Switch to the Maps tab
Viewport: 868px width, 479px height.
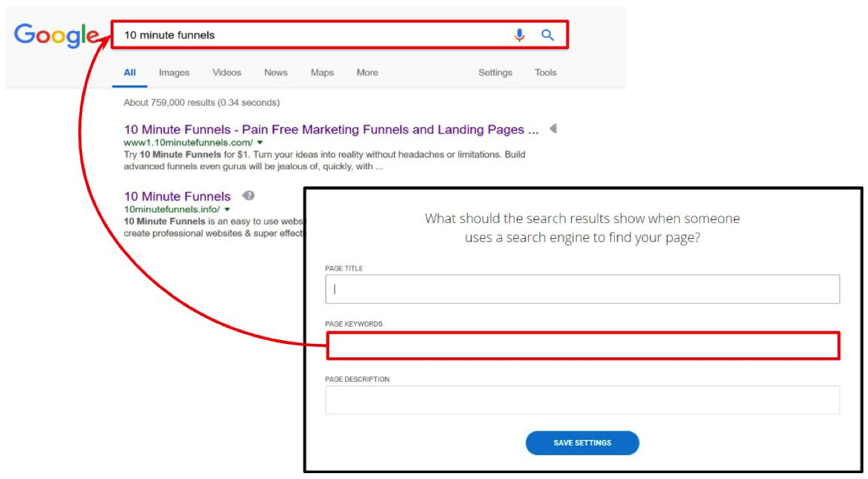[322, 73]
